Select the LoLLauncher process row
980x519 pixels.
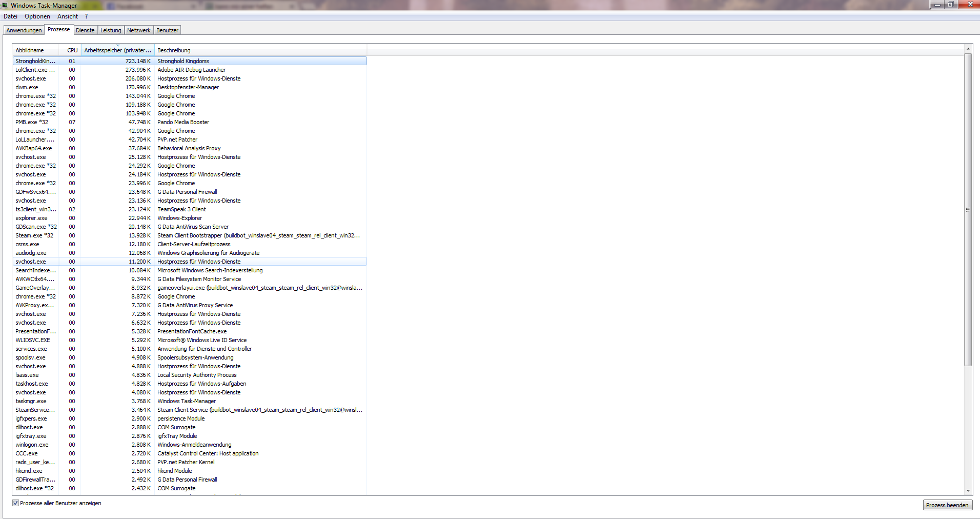tap(190, 139)
